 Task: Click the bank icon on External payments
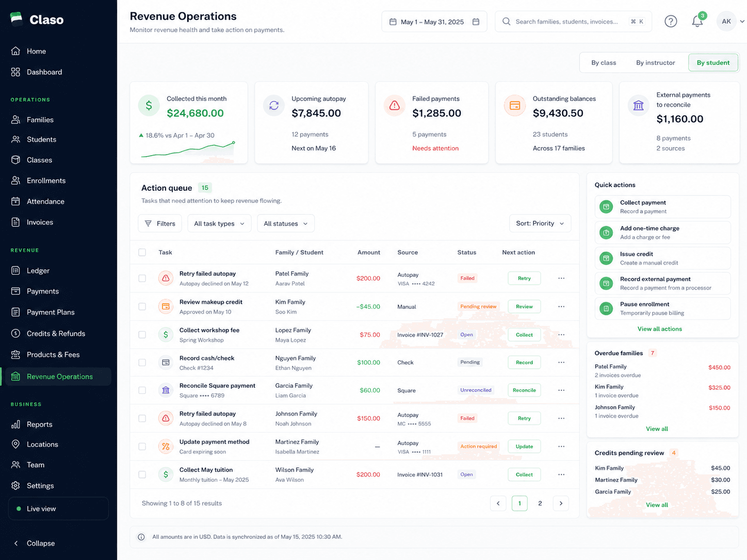click(x=639, y=106)
